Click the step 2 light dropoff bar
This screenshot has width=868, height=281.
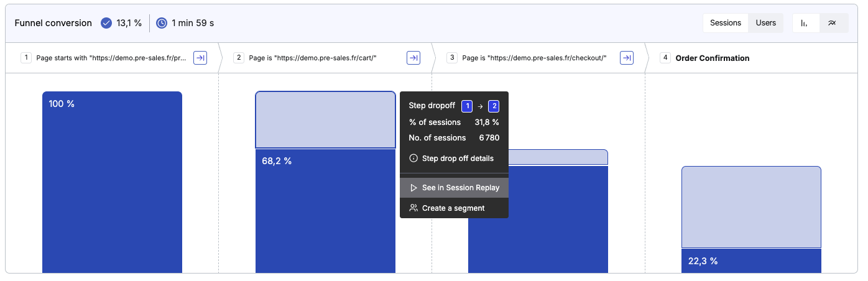pyautogui.click(x=325, y=120)
